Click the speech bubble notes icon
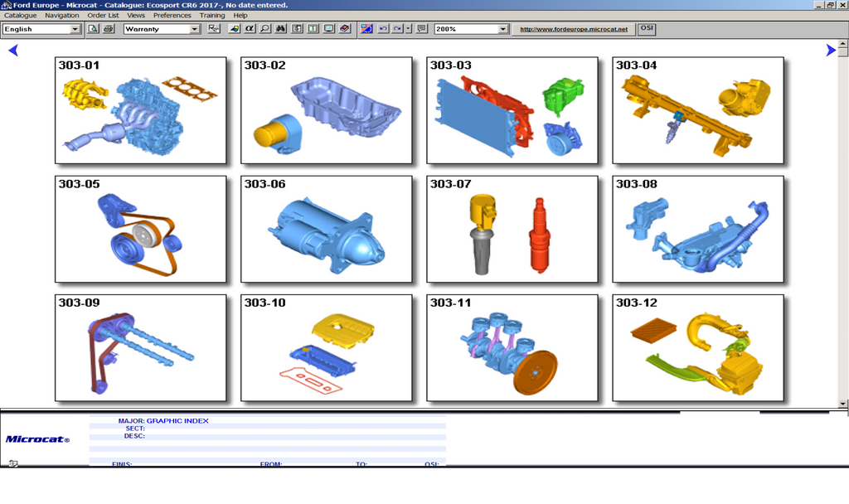This screenshot has width=849, height=504. pyautogui.click(x=422, y=29)
